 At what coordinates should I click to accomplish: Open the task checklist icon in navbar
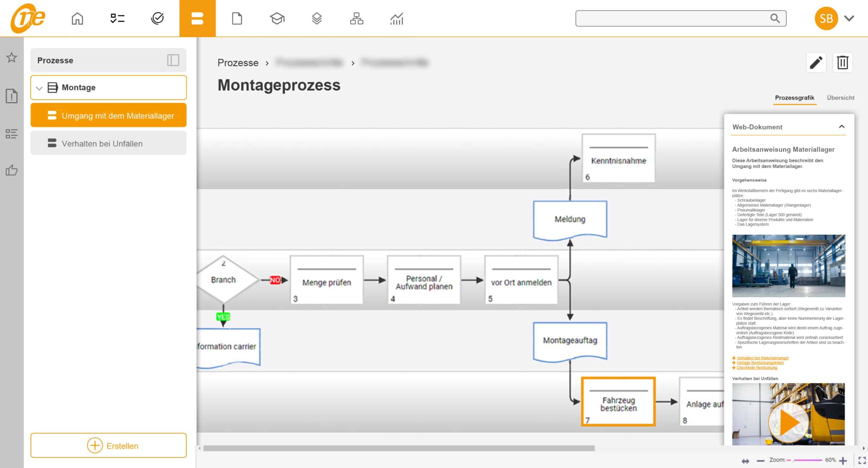click(x=117, y=18)
